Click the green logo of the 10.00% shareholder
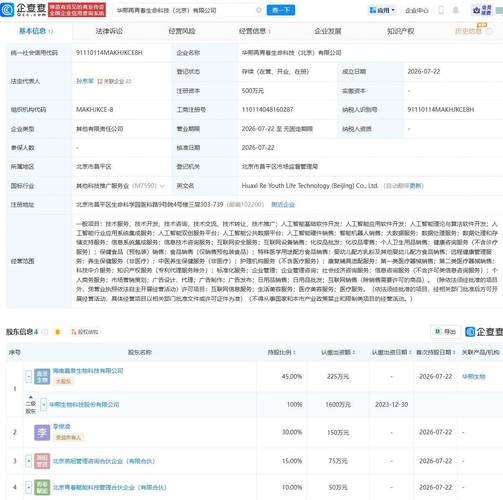Image resolution: width=503 pixels, height=500 pixels. tap(42, 487)
